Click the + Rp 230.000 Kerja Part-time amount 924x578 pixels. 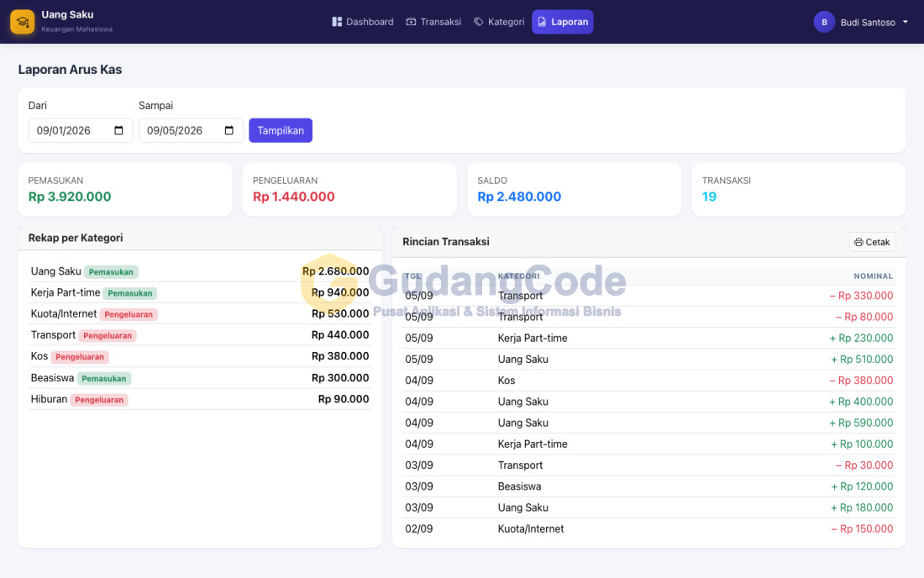point(861,339)
